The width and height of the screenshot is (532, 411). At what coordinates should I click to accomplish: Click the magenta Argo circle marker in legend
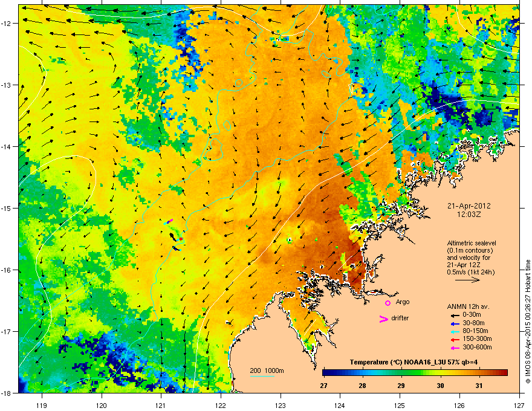click(x=388, y=303)
